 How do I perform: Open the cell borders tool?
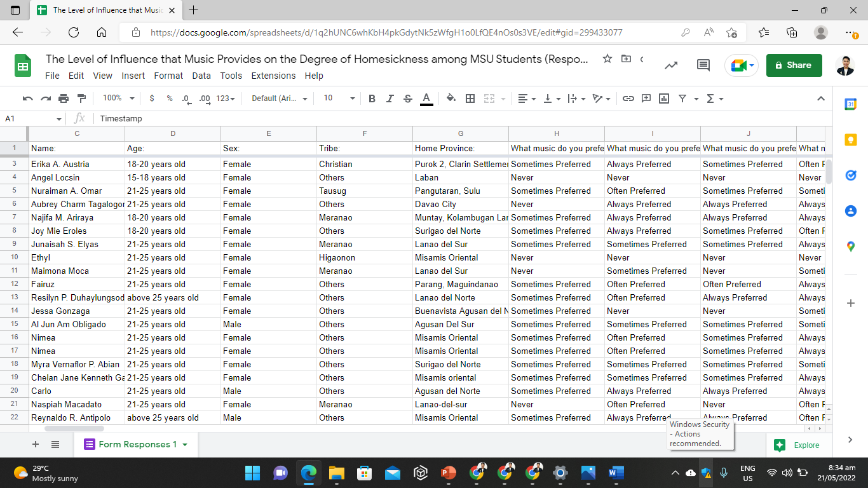click(470, 98)
